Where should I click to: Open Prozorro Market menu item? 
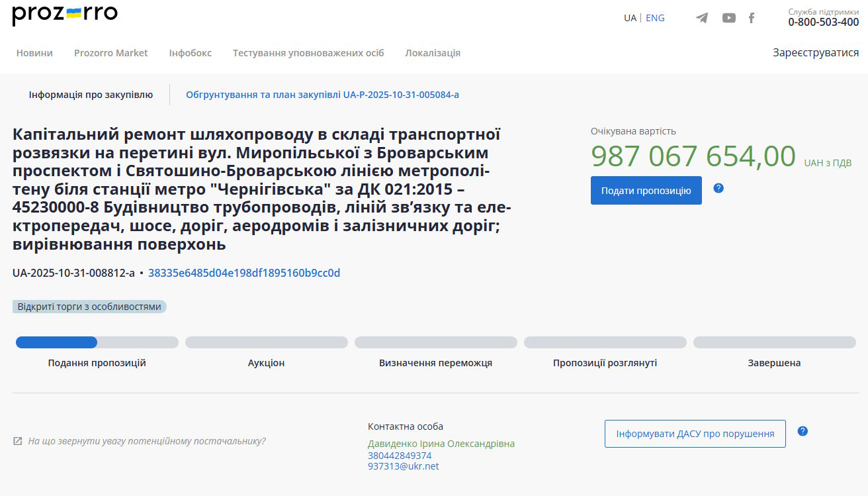(110, 53)
